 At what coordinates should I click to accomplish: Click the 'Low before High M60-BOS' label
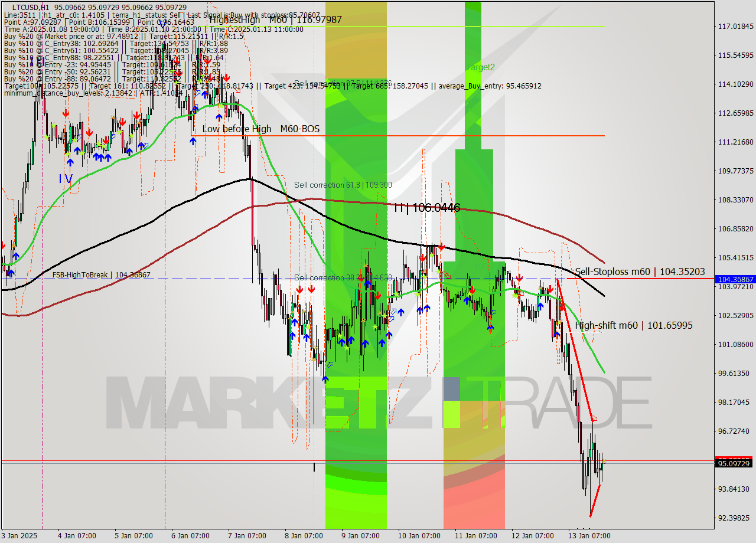[x=261, y=129]
